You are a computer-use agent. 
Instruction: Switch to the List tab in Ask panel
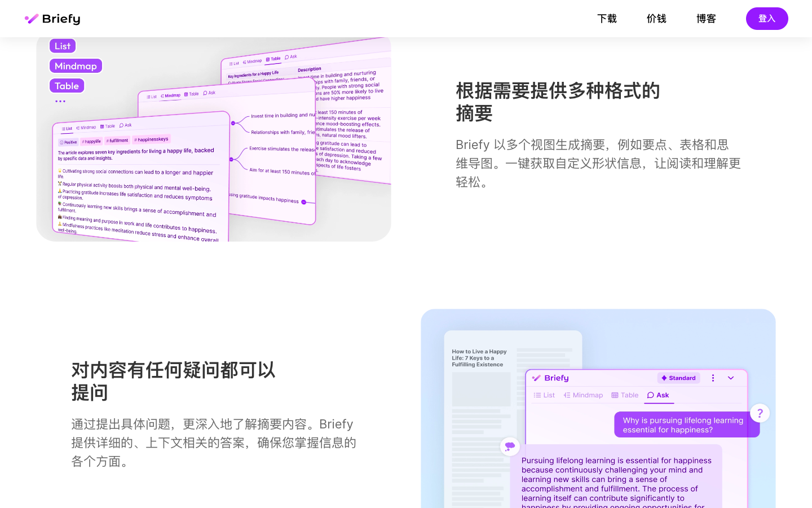[x=544, y=395]
